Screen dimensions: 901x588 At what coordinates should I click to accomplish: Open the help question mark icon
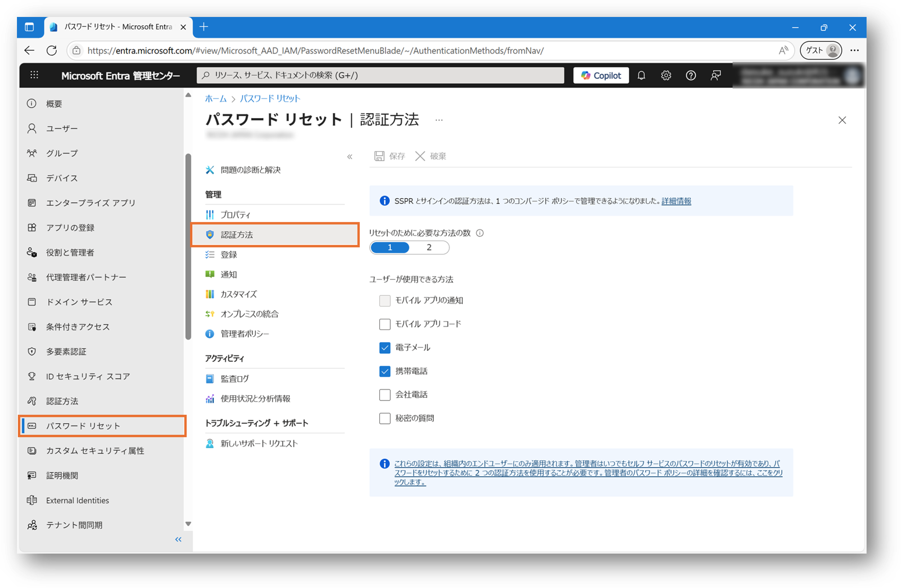pos(691,76)
